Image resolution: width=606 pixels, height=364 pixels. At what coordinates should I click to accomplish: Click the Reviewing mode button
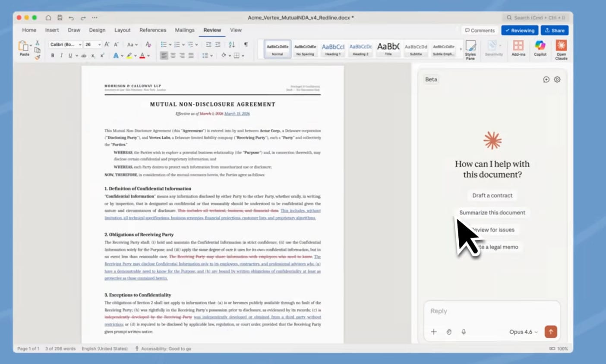[520, 31]
